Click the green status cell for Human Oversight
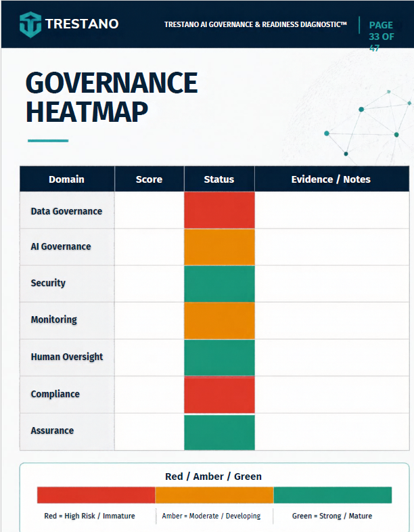Viewport: 414px width, 532px height. click(x=219, y=357)
